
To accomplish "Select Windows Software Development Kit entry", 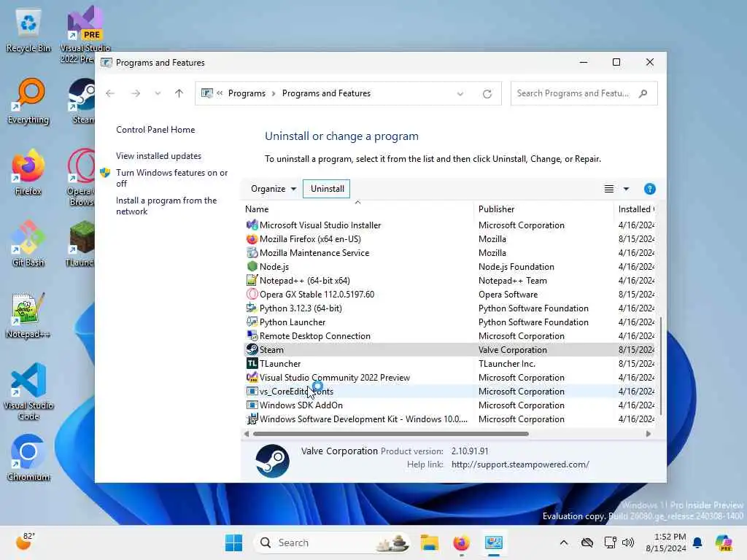I will pyautogui.click(x=449, y=419).
